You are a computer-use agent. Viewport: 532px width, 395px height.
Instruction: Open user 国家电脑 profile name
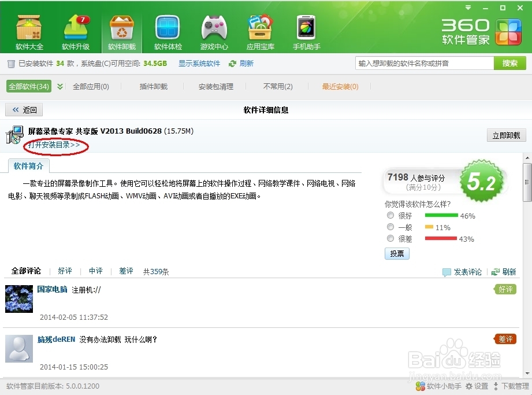click(52, 289)
